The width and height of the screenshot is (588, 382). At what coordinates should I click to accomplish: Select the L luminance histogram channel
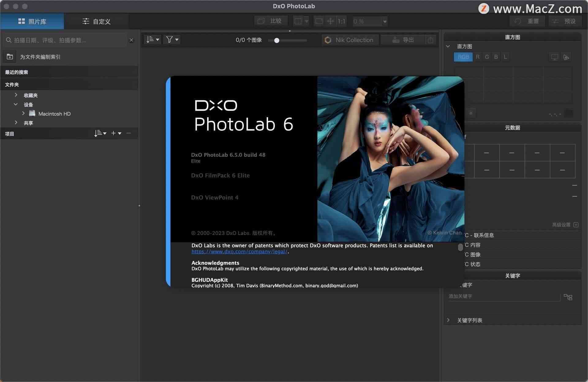505,57
